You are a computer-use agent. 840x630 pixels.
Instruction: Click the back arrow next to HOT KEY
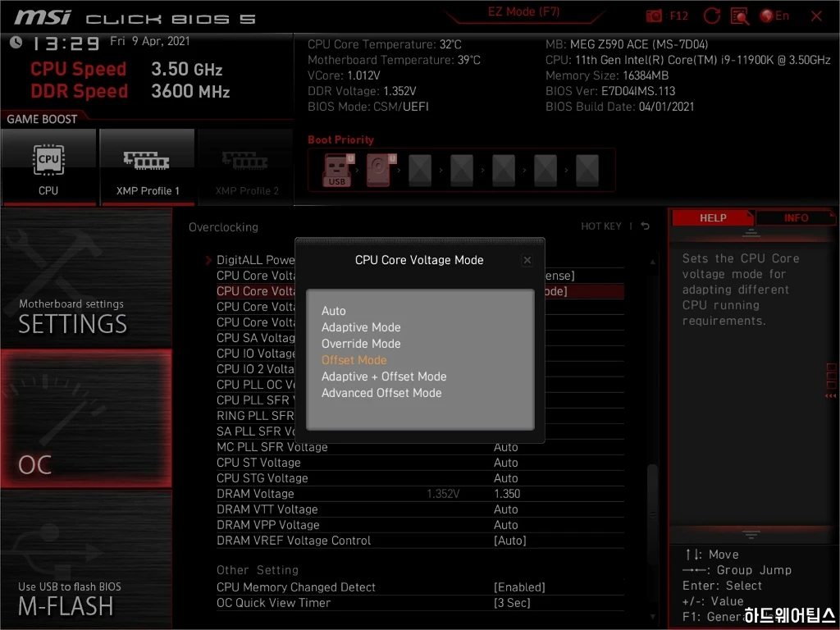[645, 226]
